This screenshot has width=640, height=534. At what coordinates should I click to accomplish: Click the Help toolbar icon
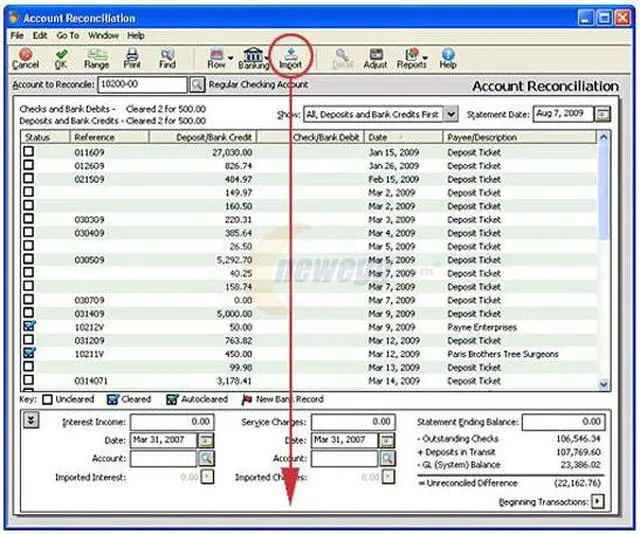tap(448, 58)
